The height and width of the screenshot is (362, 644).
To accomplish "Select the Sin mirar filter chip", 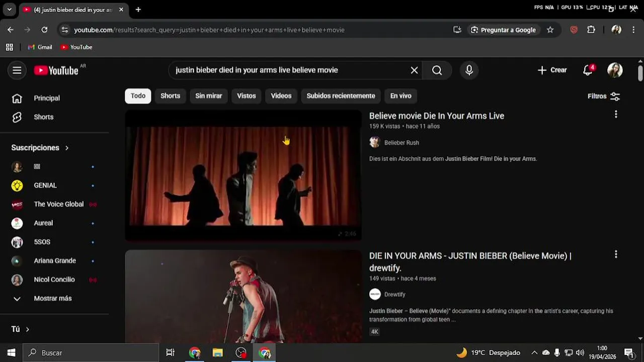I will pos(209,96).
